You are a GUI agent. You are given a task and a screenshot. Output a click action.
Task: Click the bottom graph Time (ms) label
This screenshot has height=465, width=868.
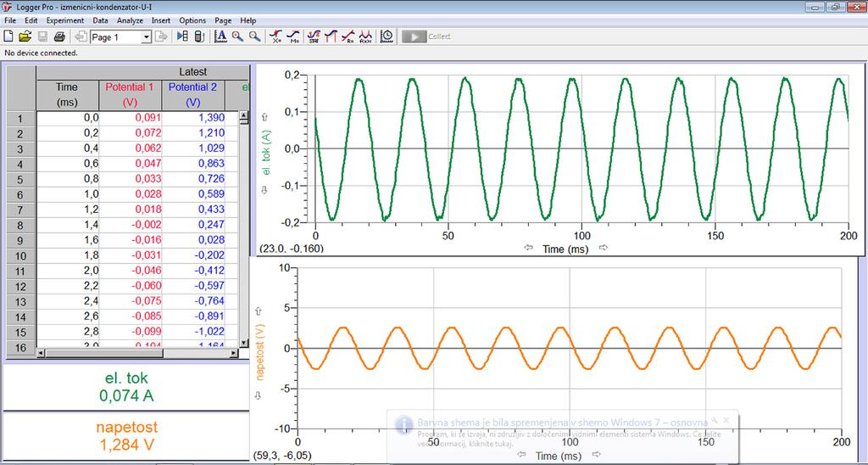(x=559, y=456)
